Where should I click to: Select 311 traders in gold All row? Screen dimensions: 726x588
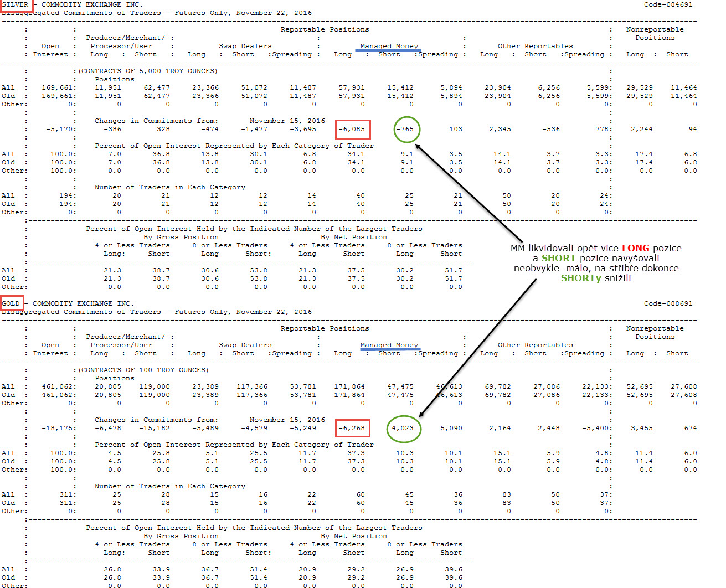65,494
